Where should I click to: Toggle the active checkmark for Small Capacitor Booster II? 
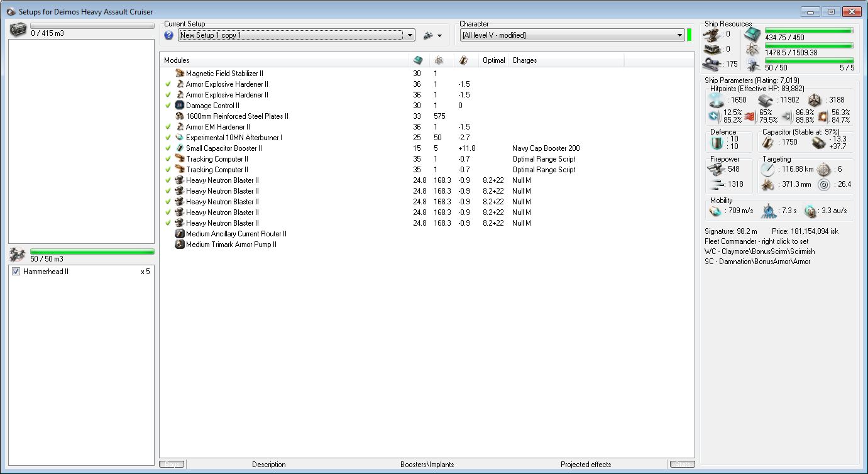[x=168, y=148]
